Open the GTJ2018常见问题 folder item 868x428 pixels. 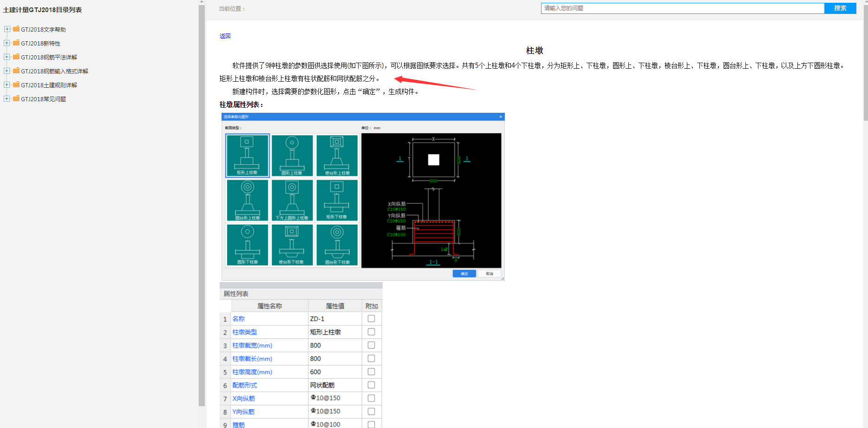pos(43,99)
